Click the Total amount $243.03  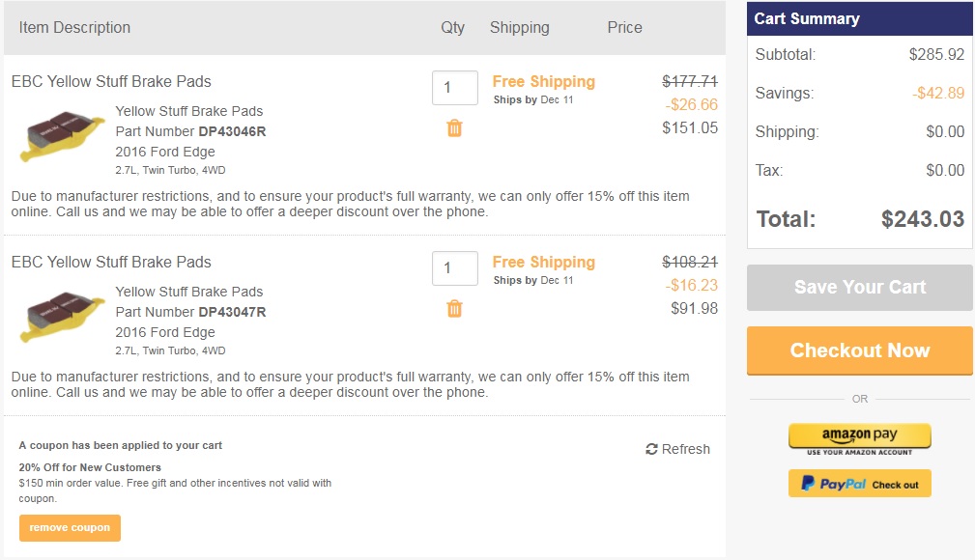point(923,219)
